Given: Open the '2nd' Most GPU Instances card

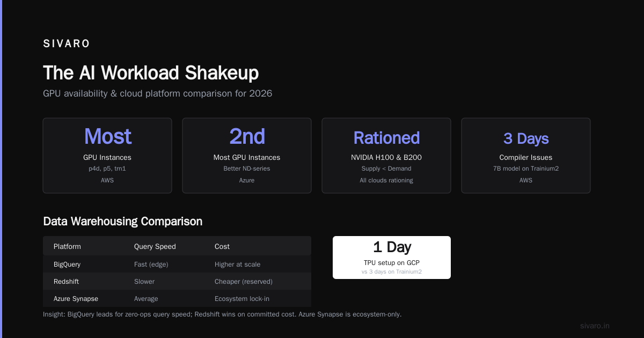Looking at the screenshot, I should 247,156.
